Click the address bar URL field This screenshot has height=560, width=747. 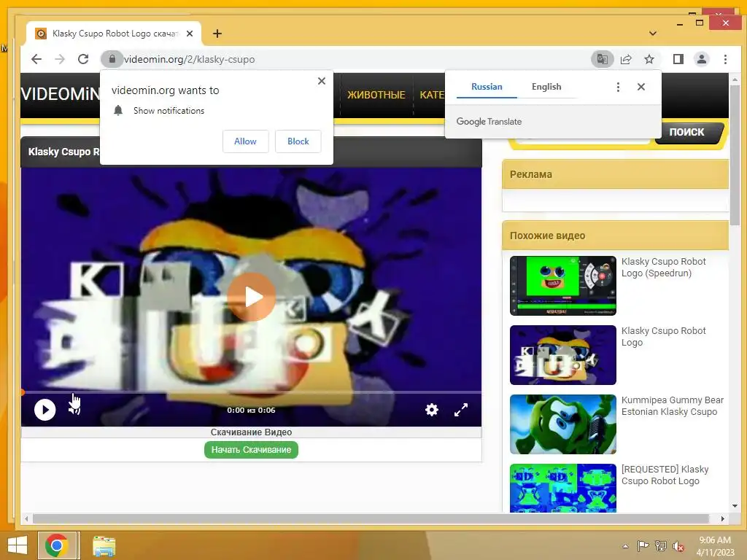click(352, 59)
